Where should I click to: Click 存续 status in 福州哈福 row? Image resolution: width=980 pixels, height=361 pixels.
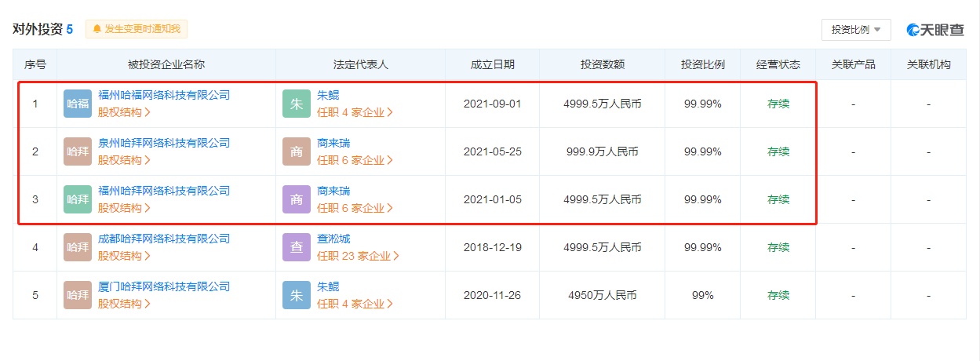(778, 104)
